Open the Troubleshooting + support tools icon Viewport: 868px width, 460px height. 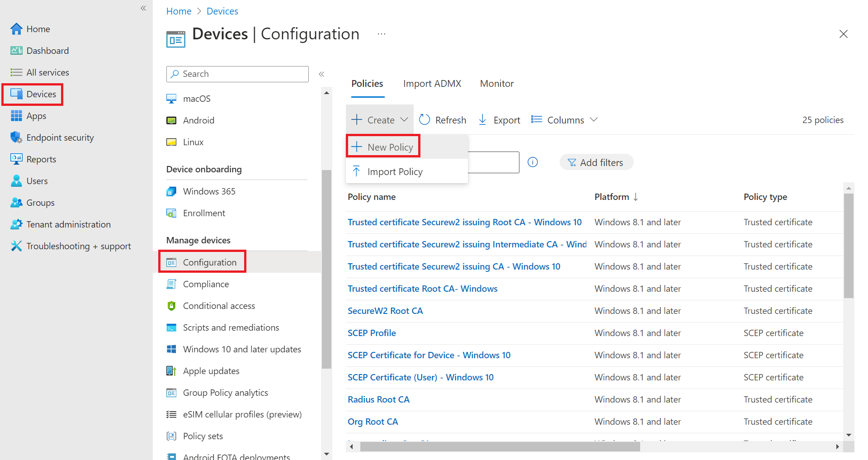16,246
